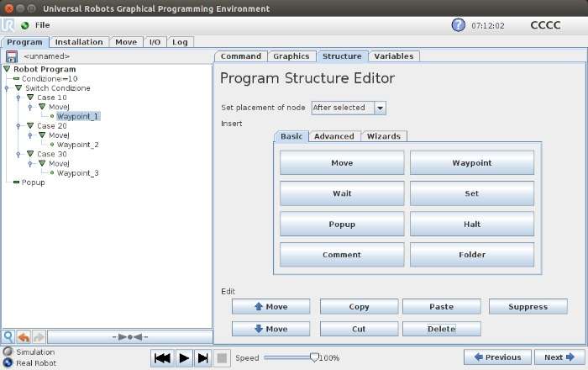
Task: Click the magnifier search icon
Action: (8, 336)
